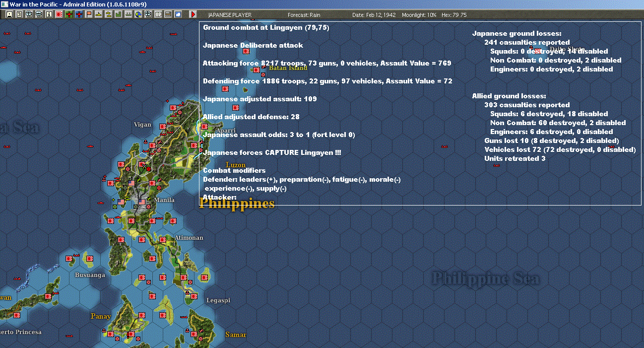The image size is (644, 348).
Task: Open the stacked ship list toolbar icon
Action: pyautogui.click(x=39, y=14)
